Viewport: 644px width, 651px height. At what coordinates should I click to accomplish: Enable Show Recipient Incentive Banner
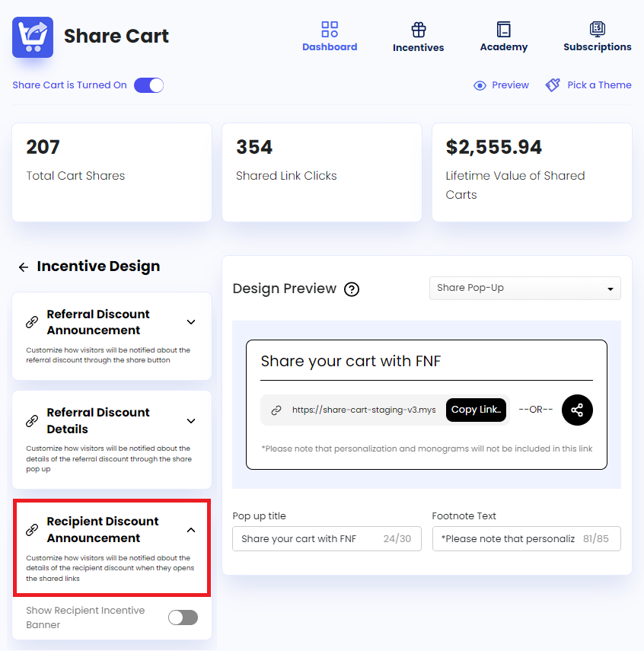(x=183, y=617)
